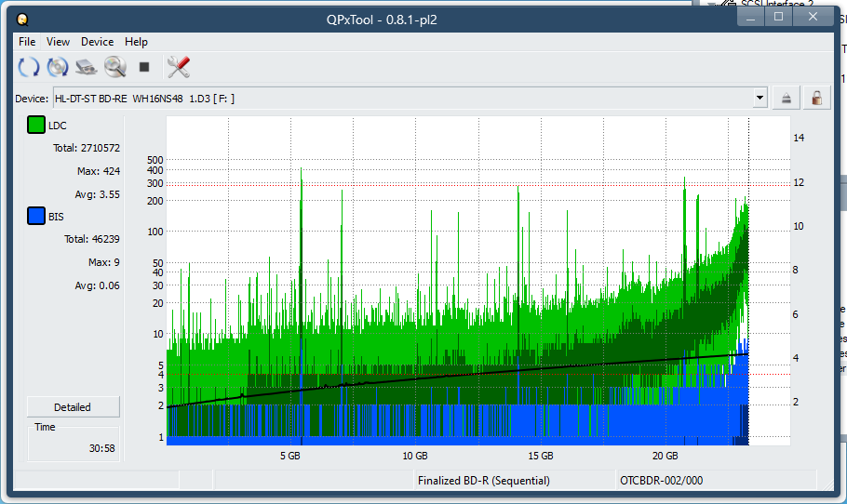Click the 14 label on the right speed axis

point(799,138)
